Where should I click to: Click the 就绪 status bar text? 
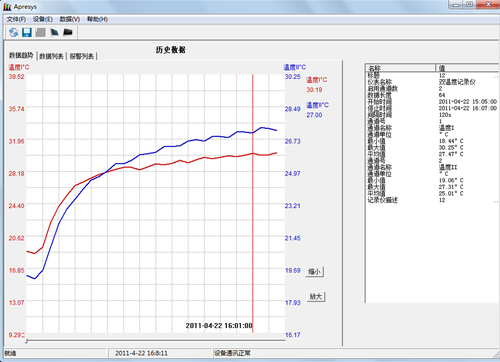click(x=10, y=353)
